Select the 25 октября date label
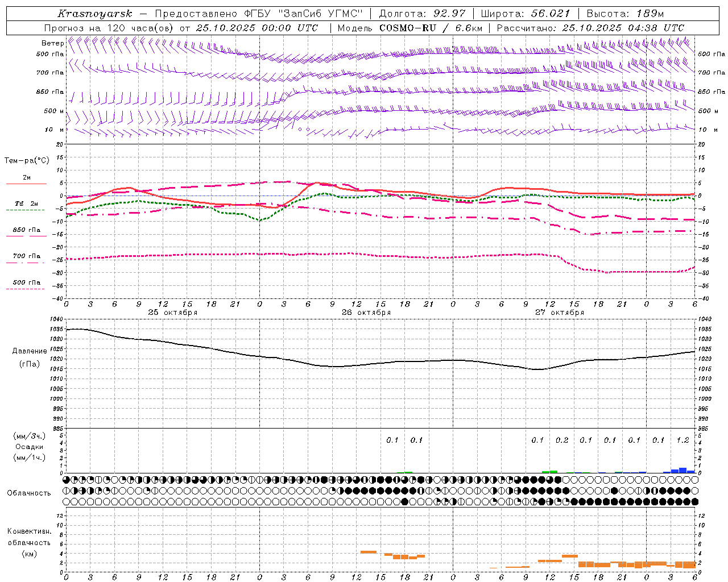 point(173,312)
